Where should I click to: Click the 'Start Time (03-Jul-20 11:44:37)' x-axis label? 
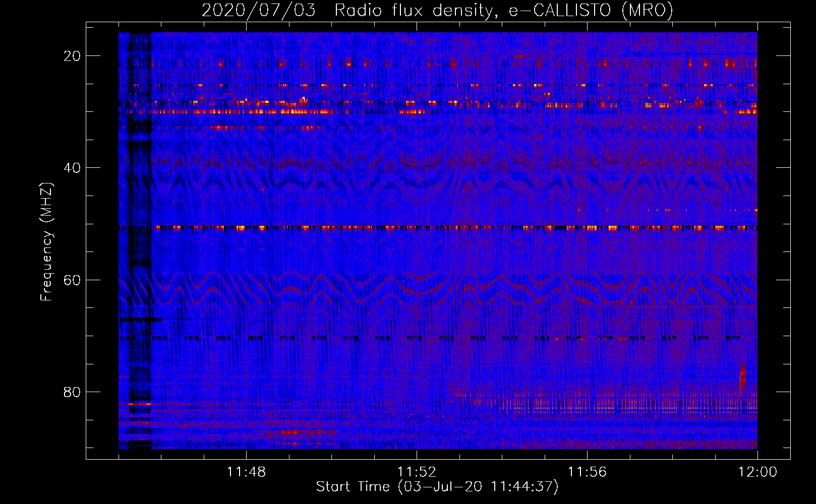(x=437, y=487)
